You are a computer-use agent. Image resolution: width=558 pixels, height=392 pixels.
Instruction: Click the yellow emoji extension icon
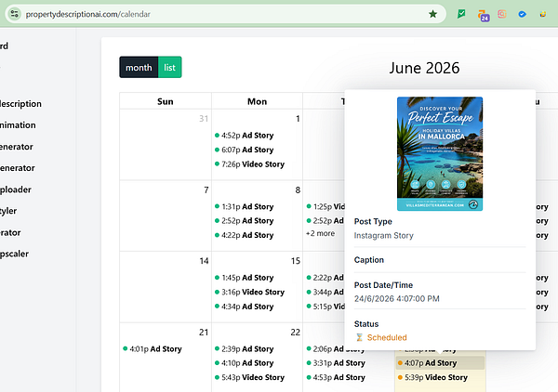pos(543,14)
